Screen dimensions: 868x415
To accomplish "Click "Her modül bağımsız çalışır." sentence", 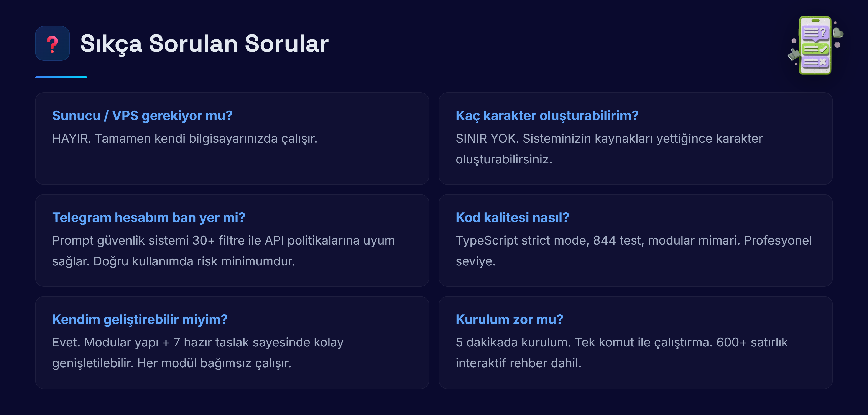I will (x=214, y=363).
